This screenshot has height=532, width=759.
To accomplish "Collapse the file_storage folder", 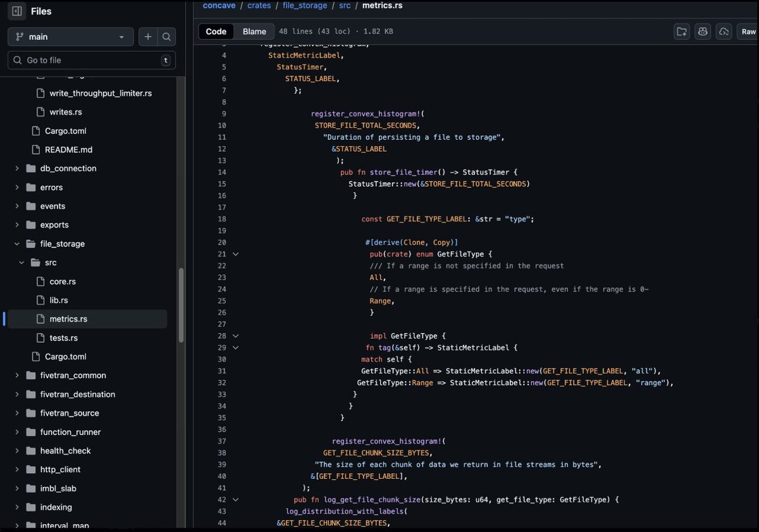I will click(17, 244).
